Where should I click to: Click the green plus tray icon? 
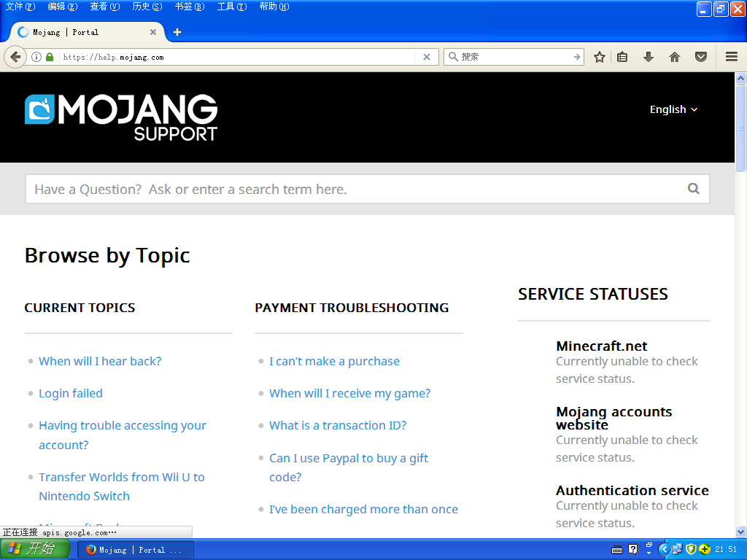[705, 550]
